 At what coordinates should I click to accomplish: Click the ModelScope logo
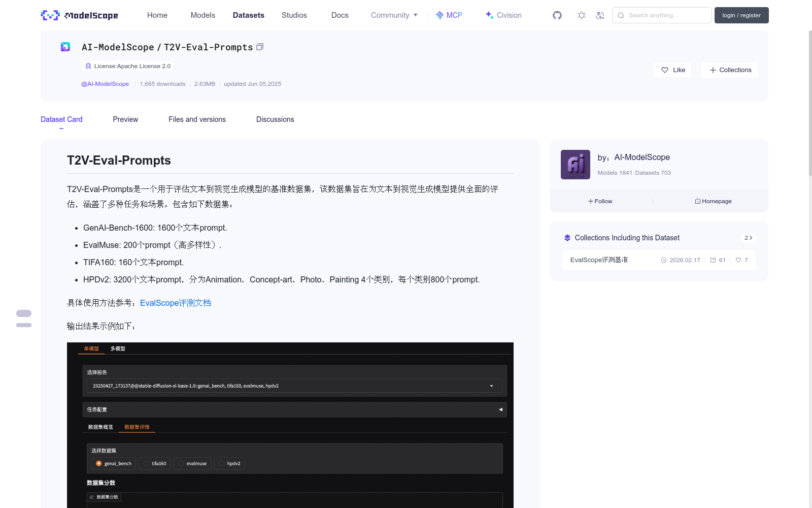(80, 15)
